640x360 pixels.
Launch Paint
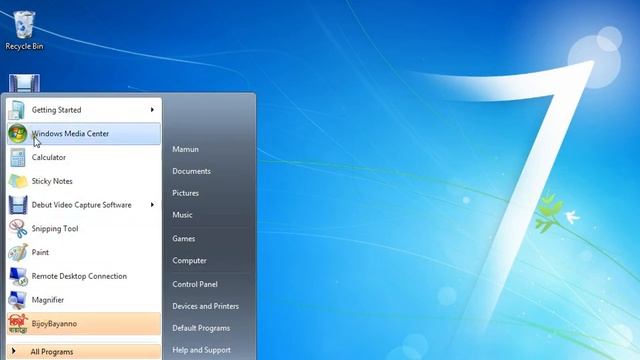(x=84, y=252)
